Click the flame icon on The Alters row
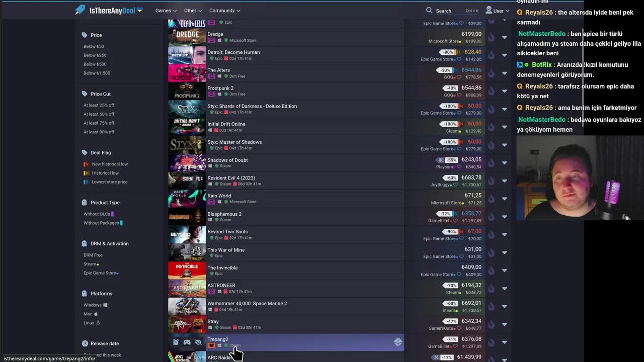 click(x=491, y=73)
